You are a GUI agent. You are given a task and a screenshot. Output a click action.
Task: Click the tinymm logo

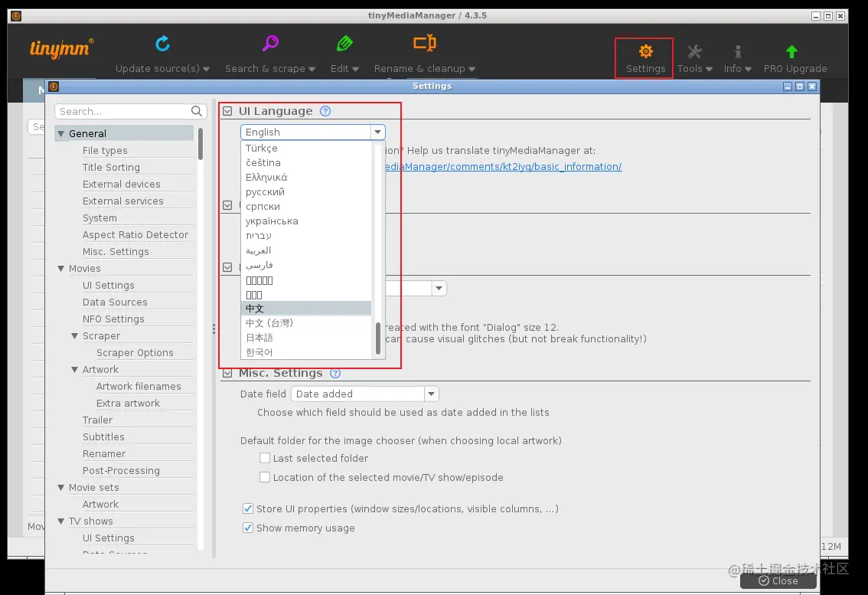(61, 48)
